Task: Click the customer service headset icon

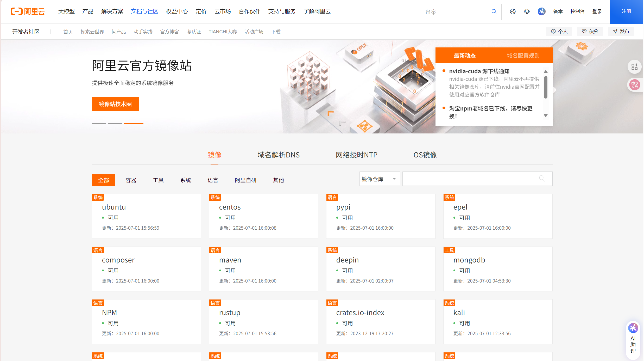Action: click(x=527, y=11)
